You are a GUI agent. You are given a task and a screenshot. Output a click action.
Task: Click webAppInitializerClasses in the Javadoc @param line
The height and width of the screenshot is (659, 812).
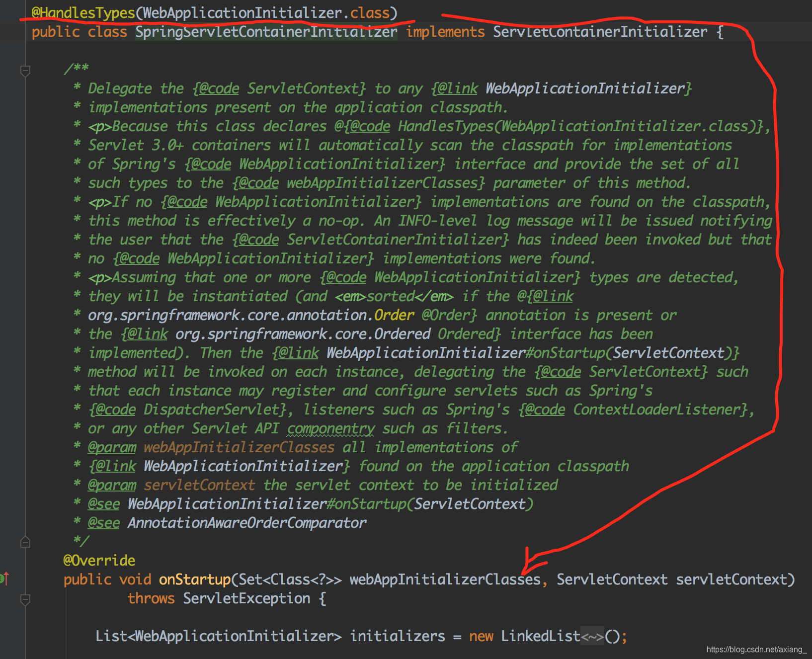239,447
